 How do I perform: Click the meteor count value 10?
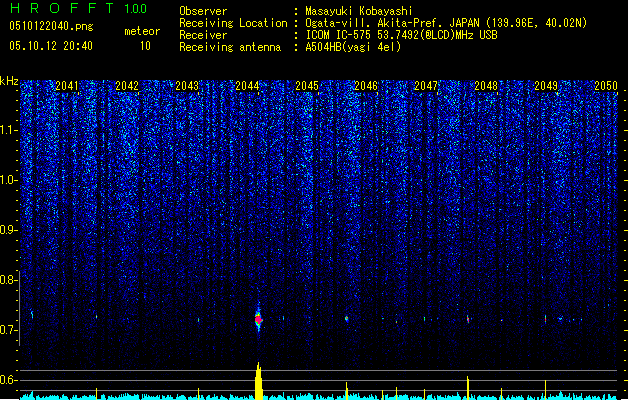click(x=145, y=46)
